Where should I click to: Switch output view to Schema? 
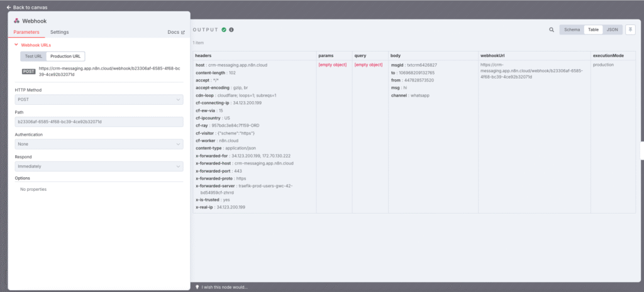[x=572, y=30]
